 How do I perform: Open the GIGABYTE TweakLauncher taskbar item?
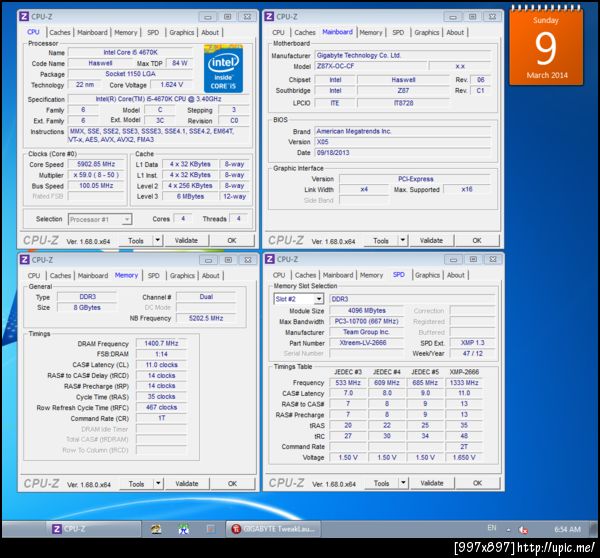[x=274, y=529]
